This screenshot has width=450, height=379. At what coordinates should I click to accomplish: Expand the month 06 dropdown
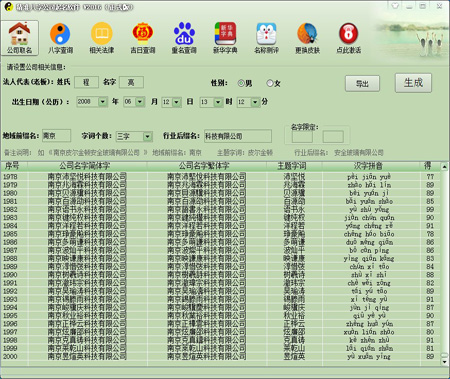(140, 102)
